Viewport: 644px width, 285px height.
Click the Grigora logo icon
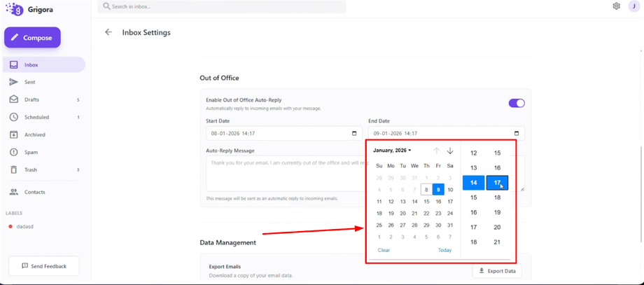15,9
